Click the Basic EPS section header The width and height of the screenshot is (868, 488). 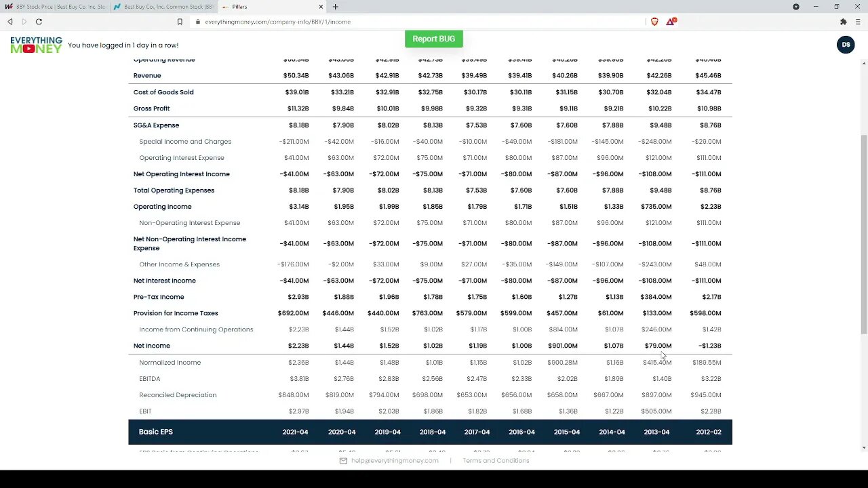(156, 432)
